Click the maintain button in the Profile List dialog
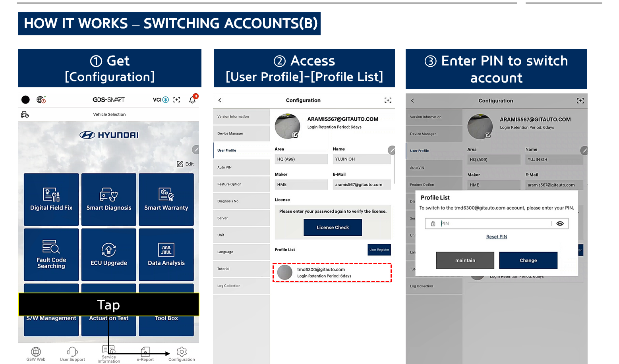 pos(465,260)
